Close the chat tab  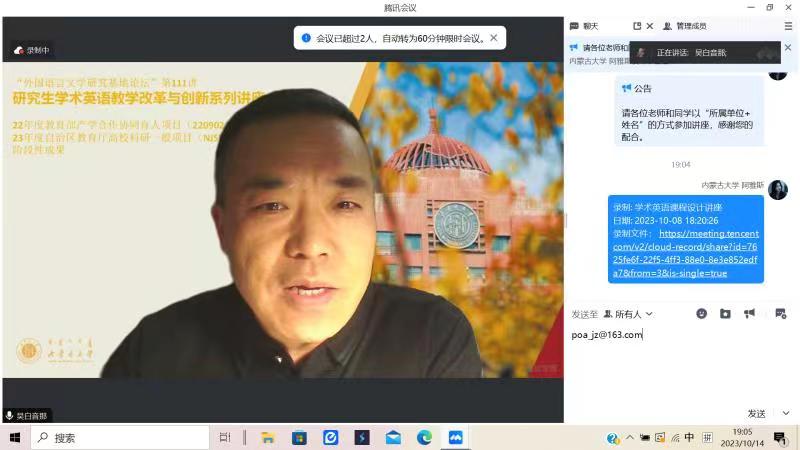pos(650,25)
